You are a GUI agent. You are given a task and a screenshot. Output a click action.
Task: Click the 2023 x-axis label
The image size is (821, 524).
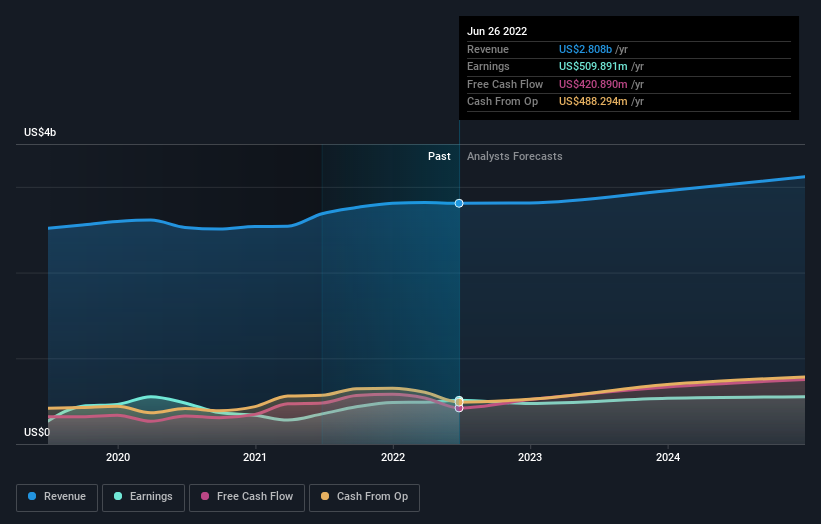[x=530, y=457]
